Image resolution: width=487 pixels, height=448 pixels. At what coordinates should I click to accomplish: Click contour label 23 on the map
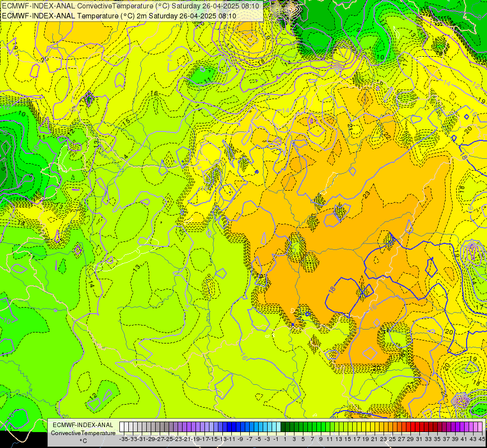[367, 195]
